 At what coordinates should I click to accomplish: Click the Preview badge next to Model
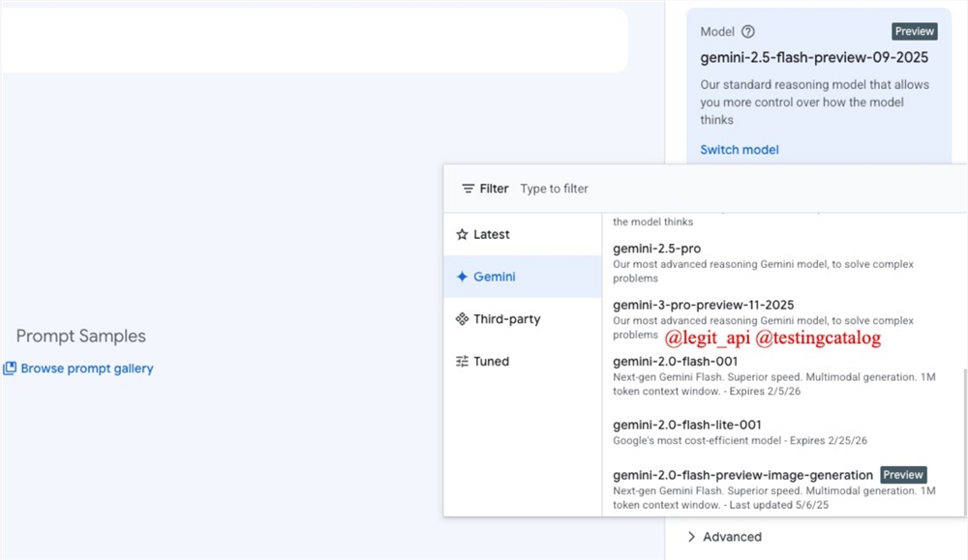click(x=914, y=31)
